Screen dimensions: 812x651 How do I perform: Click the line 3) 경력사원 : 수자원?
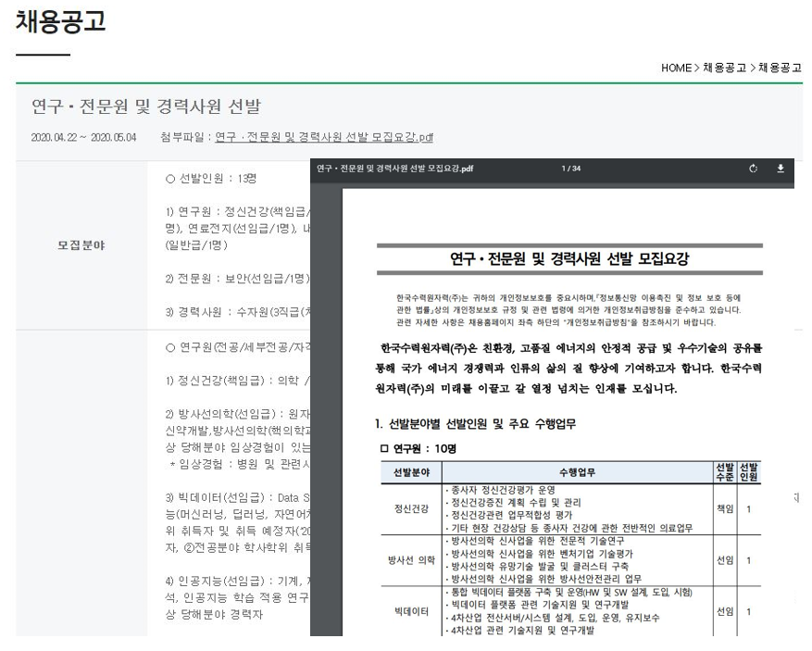click(x=238, y=312)
